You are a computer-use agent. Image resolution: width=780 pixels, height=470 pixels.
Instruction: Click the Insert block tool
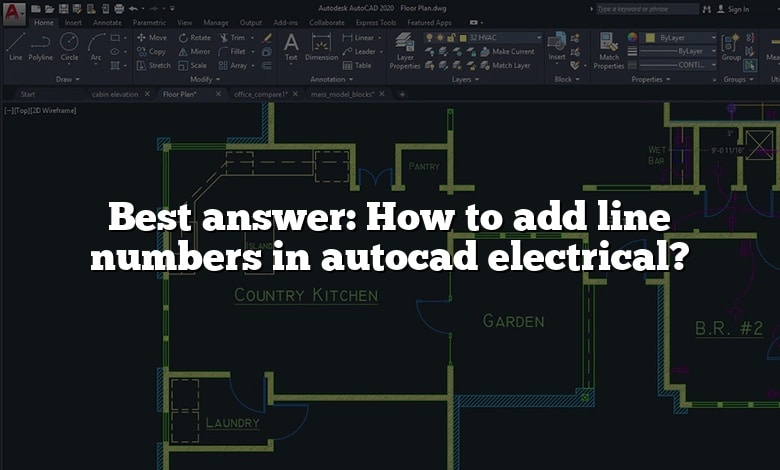557,46
